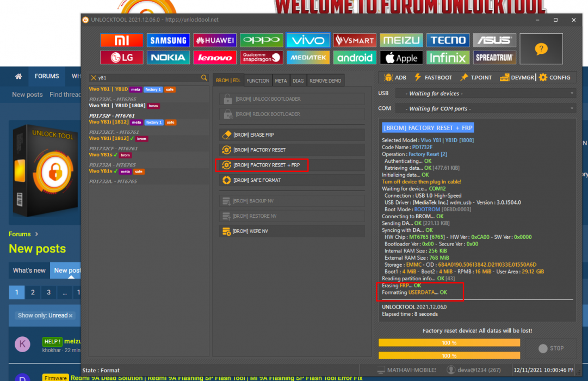
Task: Open the T.POINT test point viewer
Action: [475, 78]
